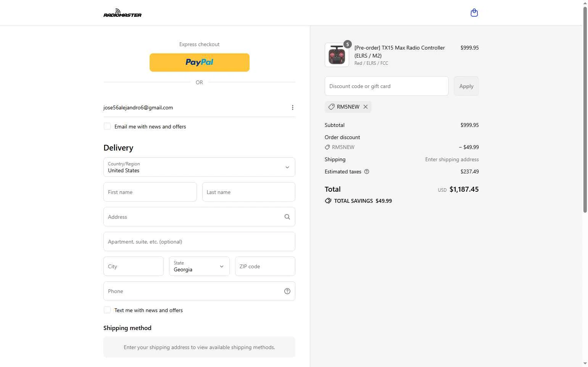Open the Country/Region dropdown
The image size is (588, 367).
[x=199, y=167]
